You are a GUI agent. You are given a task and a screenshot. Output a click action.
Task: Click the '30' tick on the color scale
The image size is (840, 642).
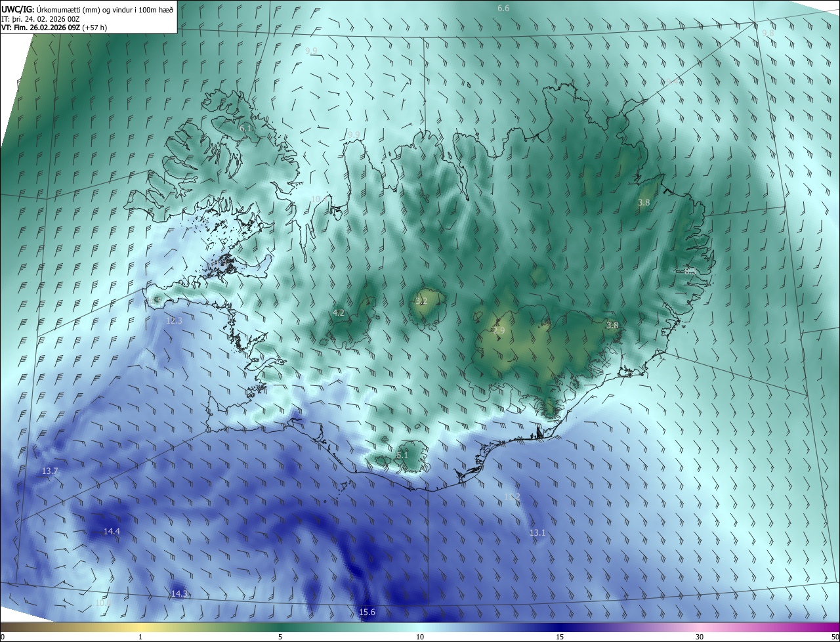point(700,637)
